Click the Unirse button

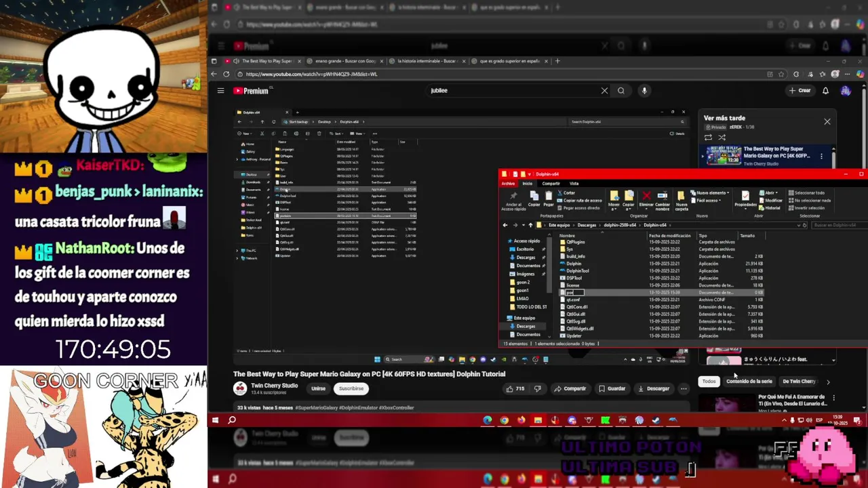[318, 389]
